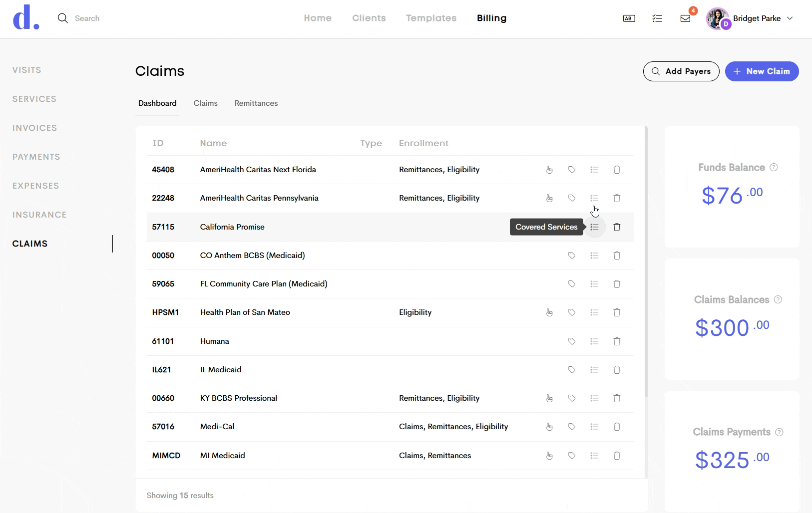This screenshot has height=513, width=812.
Task: Open Visits in the sidebar
Action: point(27,70)
